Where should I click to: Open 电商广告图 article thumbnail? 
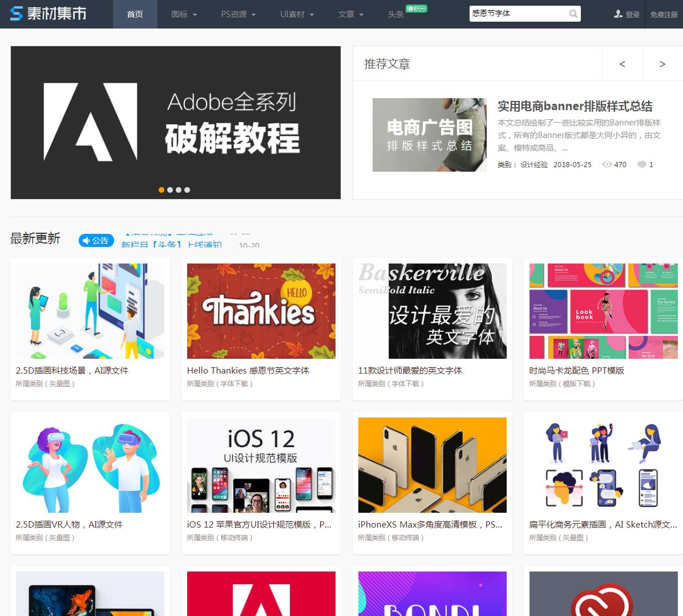(429, 135)
